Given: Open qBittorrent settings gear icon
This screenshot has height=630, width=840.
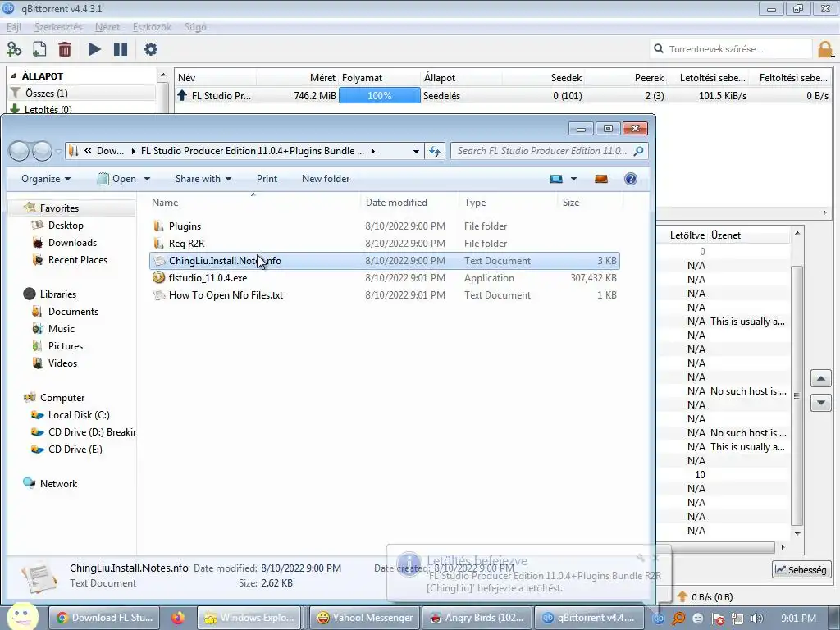Looking at the screenshot, I should coord(151,49).
